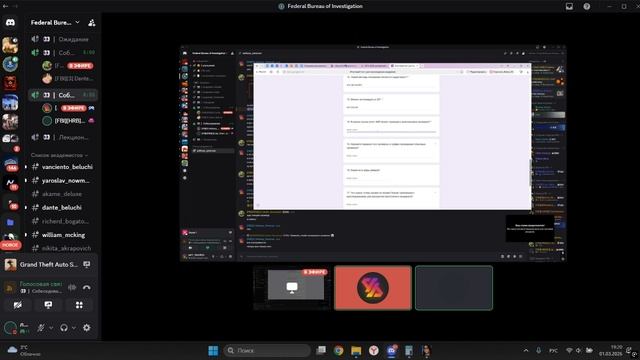Open the help question-mark icon

tap(587, 6)
